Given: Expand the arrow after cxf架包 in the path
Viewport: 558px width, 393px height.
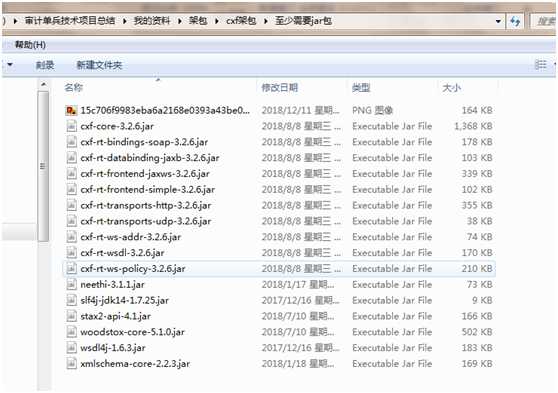Looking at the screenshot, I should pos(265,21).
